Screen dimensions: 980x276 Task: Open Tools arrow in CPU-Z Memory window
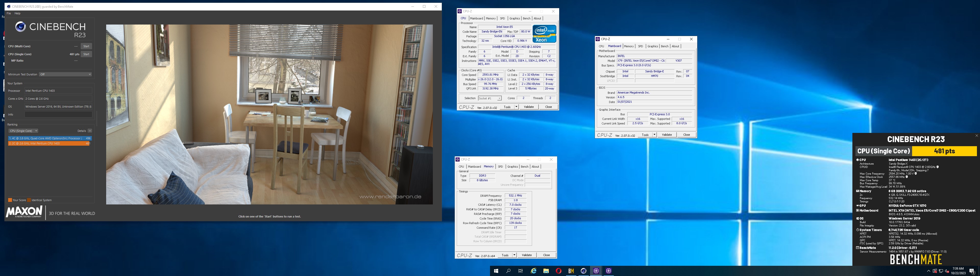(514, 255)
